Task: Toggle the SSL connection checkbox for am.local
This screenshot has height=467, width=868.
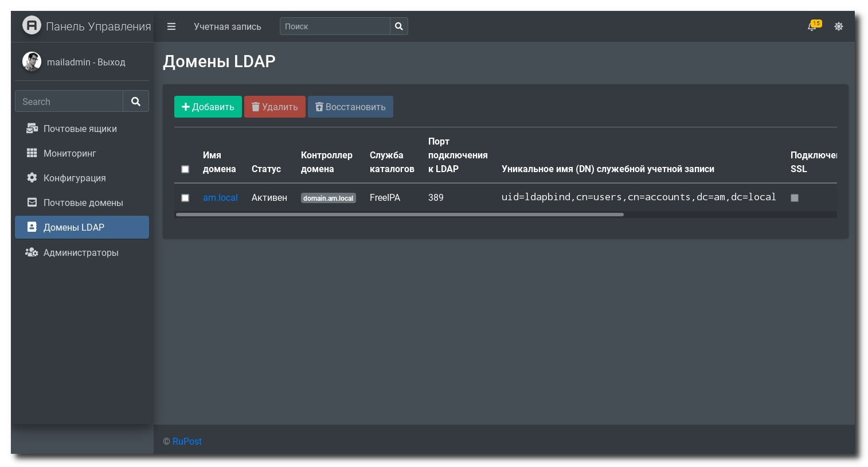Action: [x=794, y=198]
